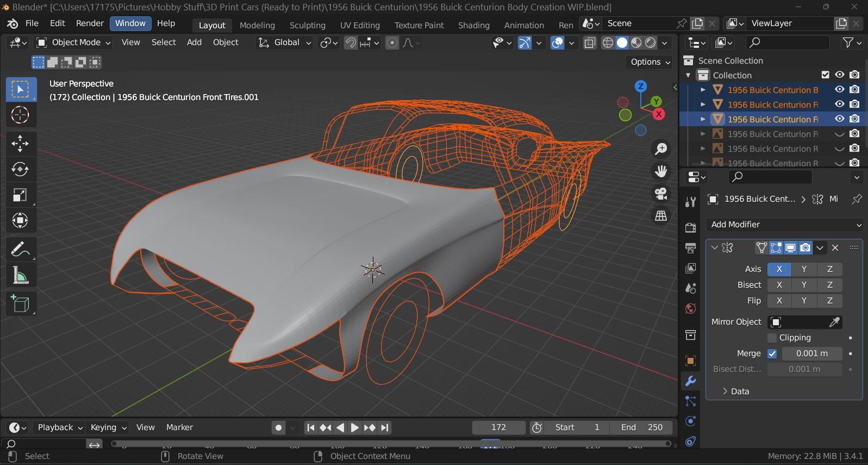Uncheck the Merge checkbox
The height and width of the screenshot is (465, 868).
pyautogui.click(x=772, y=354)
